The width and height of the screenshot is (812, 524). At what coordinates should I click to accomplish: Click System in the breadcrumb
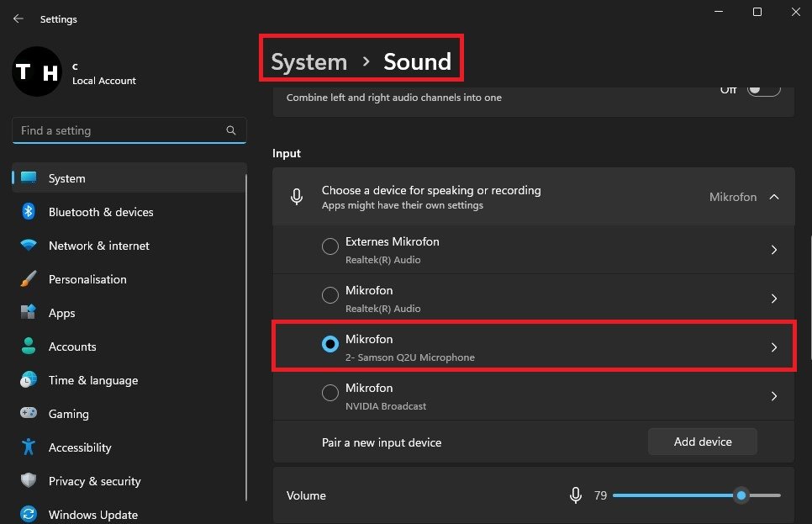tap(308, 61)
